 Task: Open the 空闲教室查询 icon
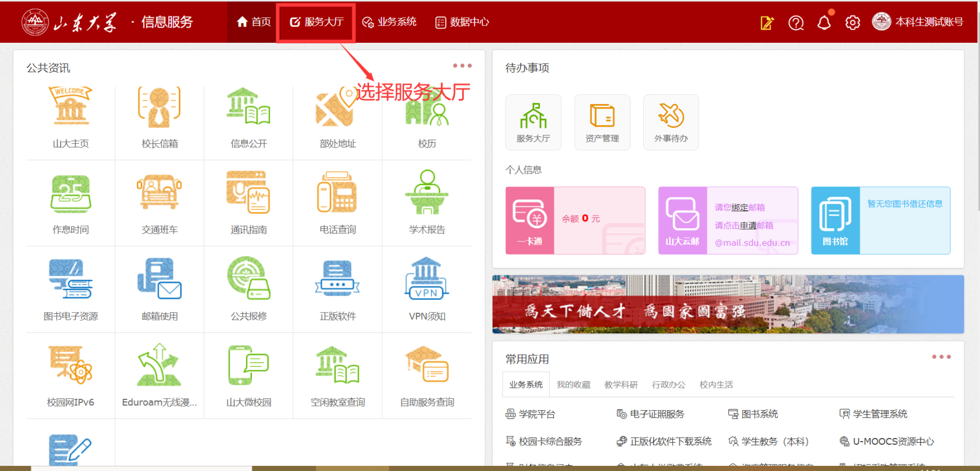tap(337, 365)
